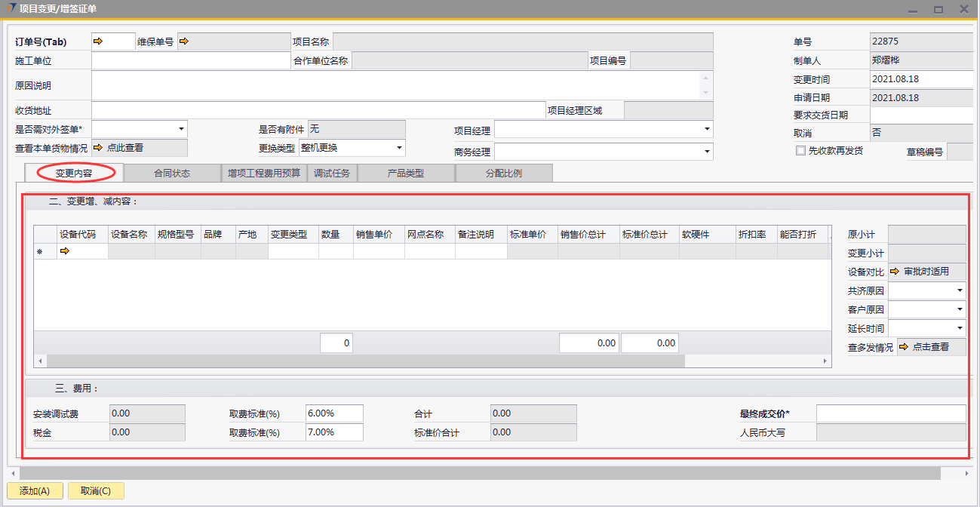Click the yellow arrow beside 维保单号
Image resolution: width=980 pixels, height=507 pixels.
tap(183, 41)
